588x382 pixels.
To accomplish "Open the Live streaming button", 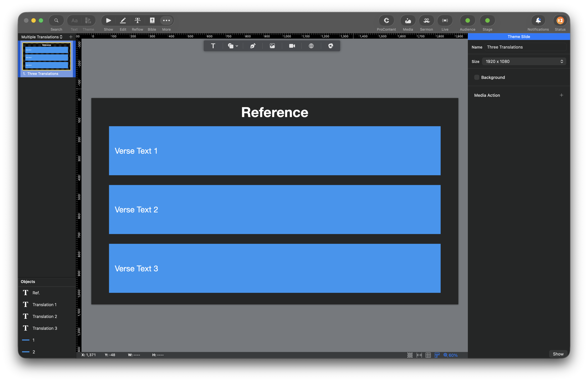I will tap(445, 20).
